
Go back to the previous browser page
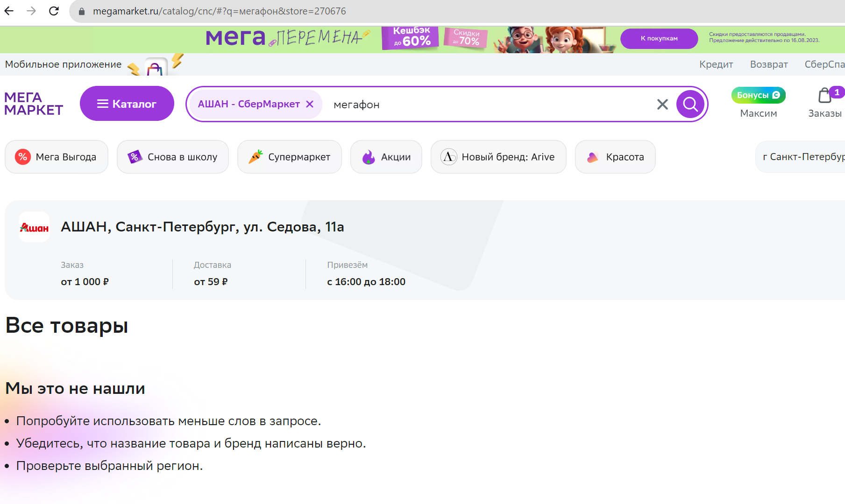[x=9, y=11]
